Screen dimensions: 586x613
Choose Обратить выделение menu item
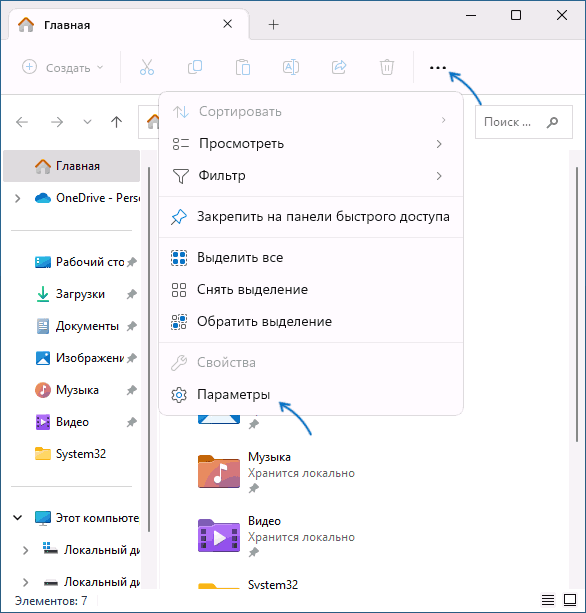(x=311, y=322)
